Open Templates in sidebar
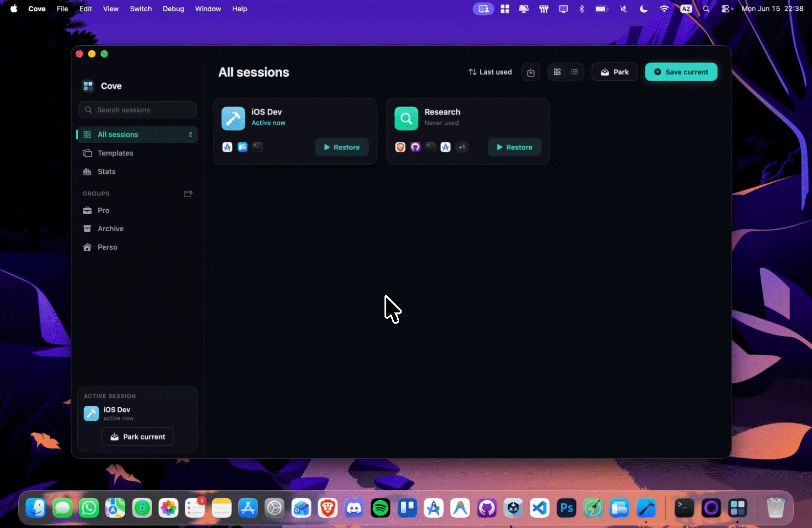 point(137,153)
